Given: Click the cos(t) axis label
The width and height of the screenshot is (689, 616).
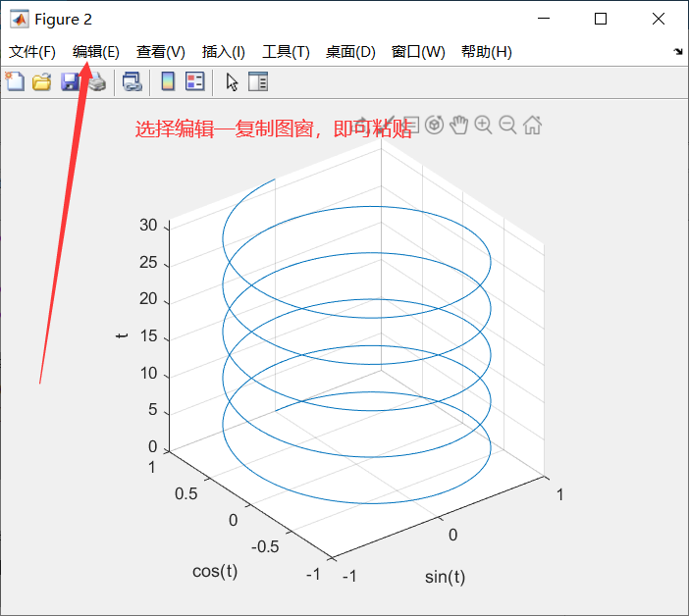Looking at the screenshot, I should 215,571.
